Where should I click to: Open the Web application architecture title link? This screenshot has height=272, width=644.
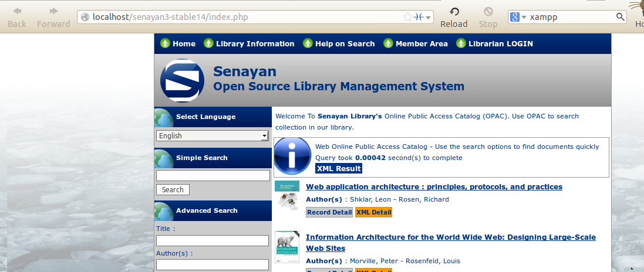point(434,186)
